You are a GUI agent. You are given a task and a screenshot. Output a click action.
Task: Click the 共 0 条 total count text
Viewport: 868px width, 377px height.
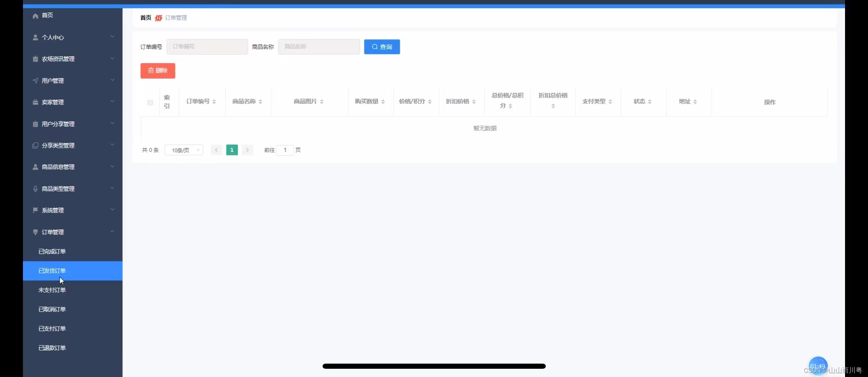[x=150, y=150]
